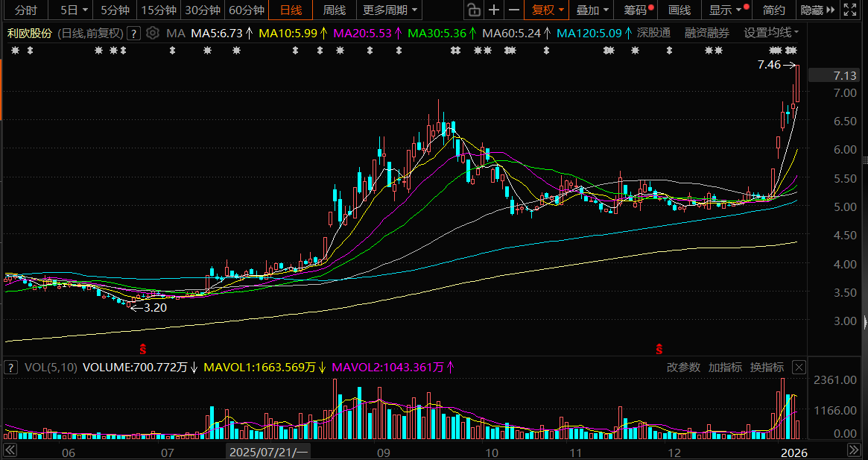Open the 更多周期 dropdown
Viewport: 868px width, 460px height.
[x=389, y=10]
